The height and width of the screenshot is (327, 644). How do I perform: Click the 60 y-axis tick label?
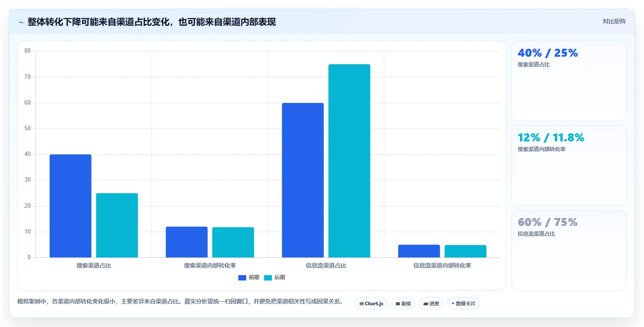click(x=27, y=103)
